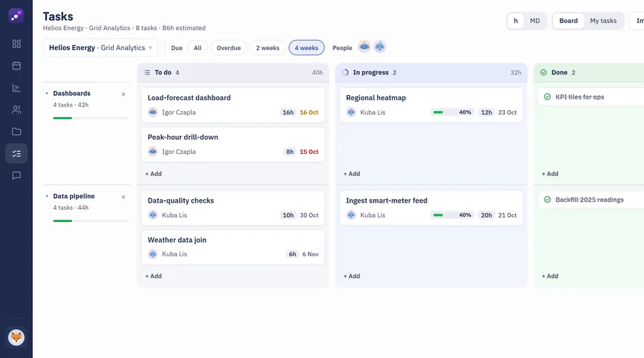Add task to Dashboards Done

(x=550, y=174)
